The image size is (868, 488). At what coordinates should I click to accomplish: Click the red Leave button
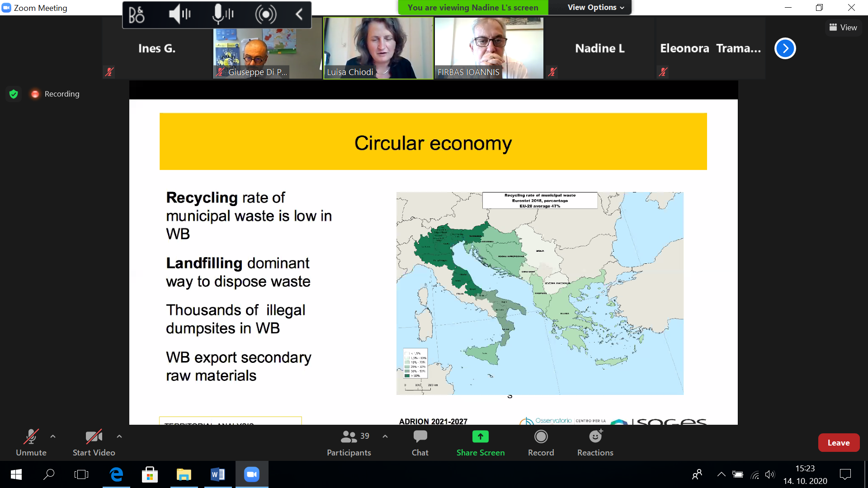838,443
